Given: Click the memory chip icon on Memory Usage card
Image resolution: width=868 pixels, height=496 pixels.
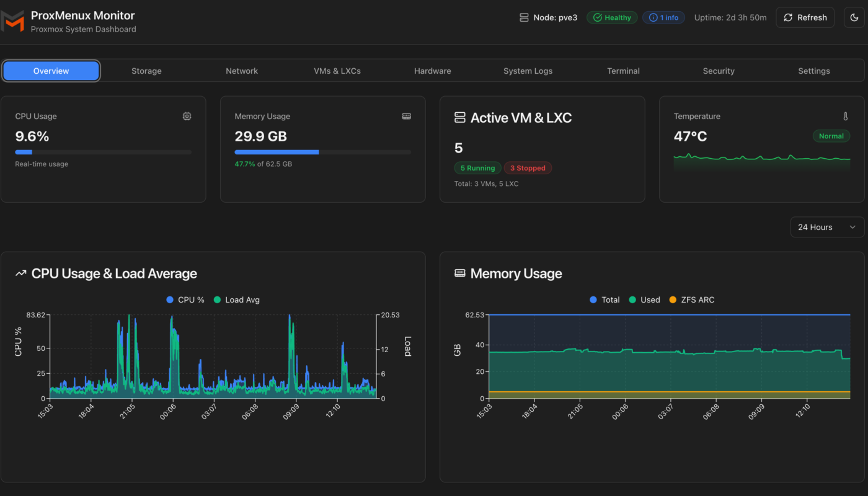Looking at the screenshot, I should click(x=406, y=116).
